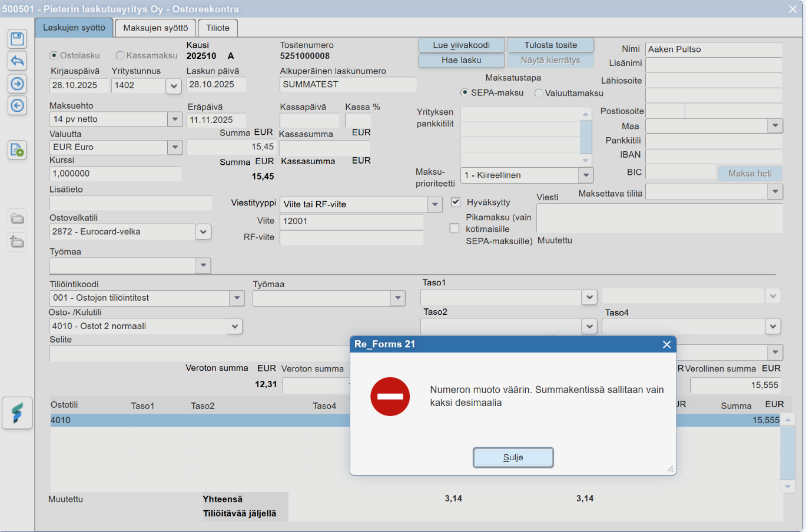
Task: Click the Kirjauspäivä date field
Action: [79, 85]
